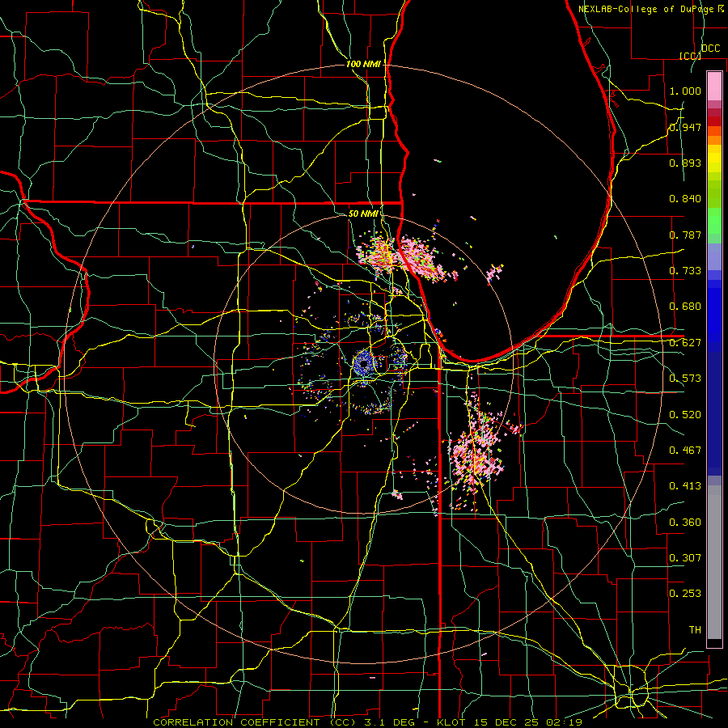Click the 50 NMI range ring label
The height and width of the screenshot is (728, 728).
(363, 214)
